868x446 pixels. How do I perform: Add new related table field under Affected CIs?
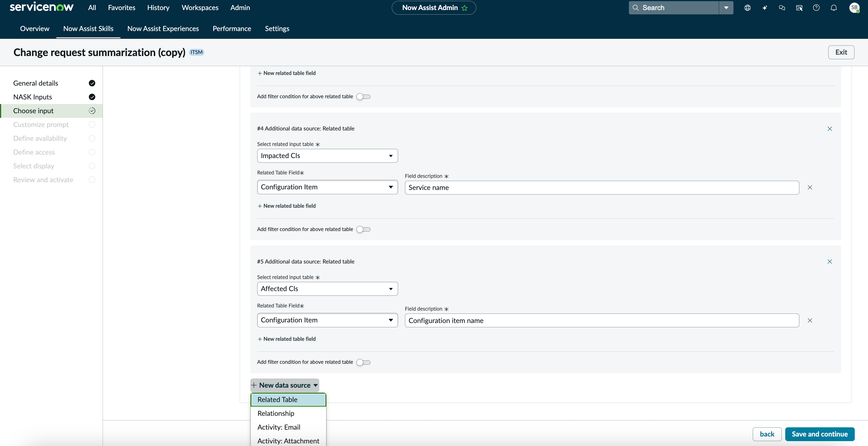pyautogui.click(x=287, y=339)
